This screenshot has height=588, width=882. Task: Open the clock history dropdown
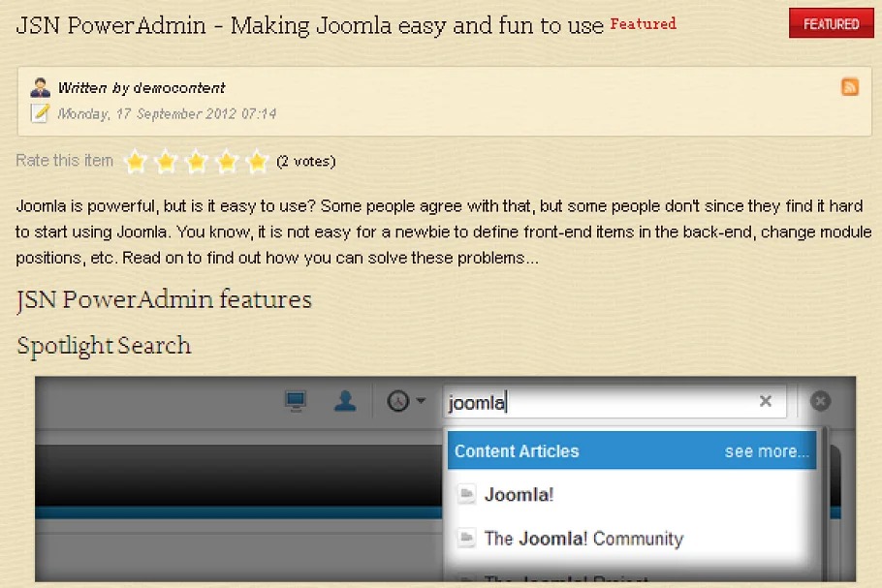pos(406,401)
